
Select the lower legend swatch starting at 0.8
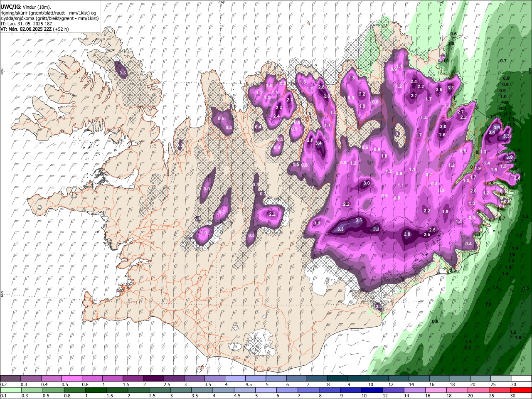[x=75, y=390]
